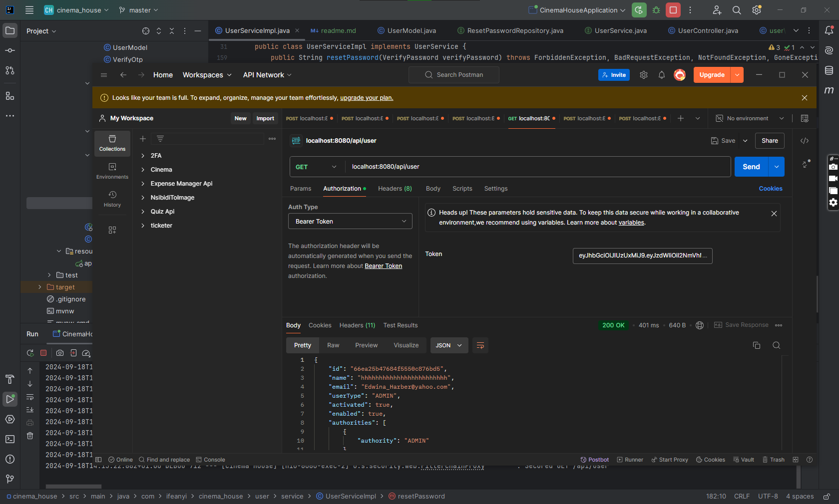Click IDE Debug CinemaHouseApplication bug icon
Screen dimensions: 839x504
pyautogui.click(x=656, y=10)
